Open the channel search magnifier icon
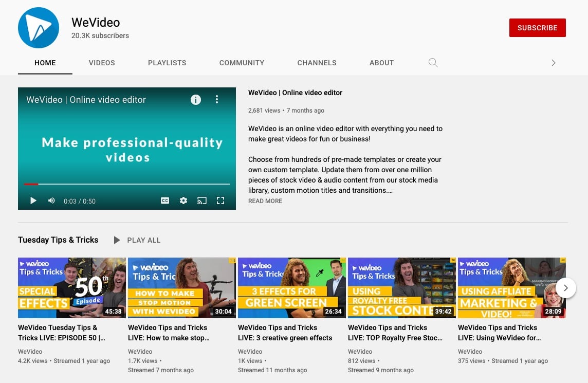The height and width of the screenshot is (383, 588). (x=433, y=63)
